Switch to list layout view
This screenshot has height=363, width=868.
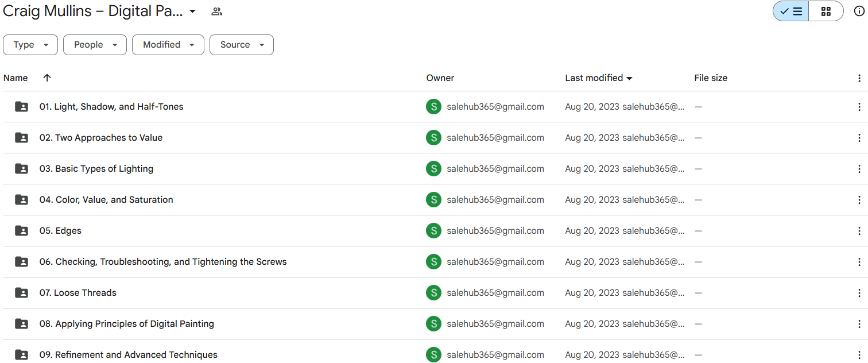(x=791, y=11)
